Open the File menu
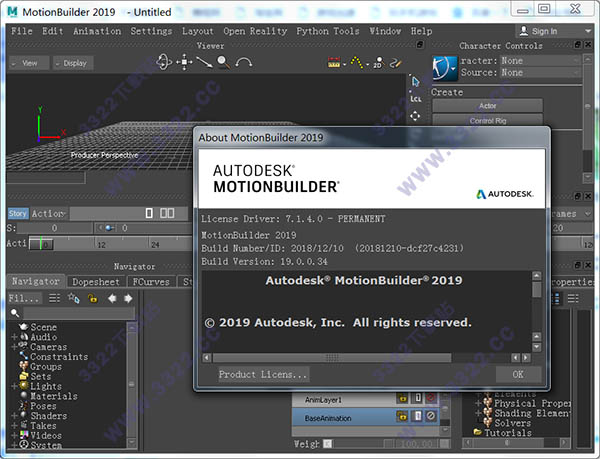 (x=22, y=31)
